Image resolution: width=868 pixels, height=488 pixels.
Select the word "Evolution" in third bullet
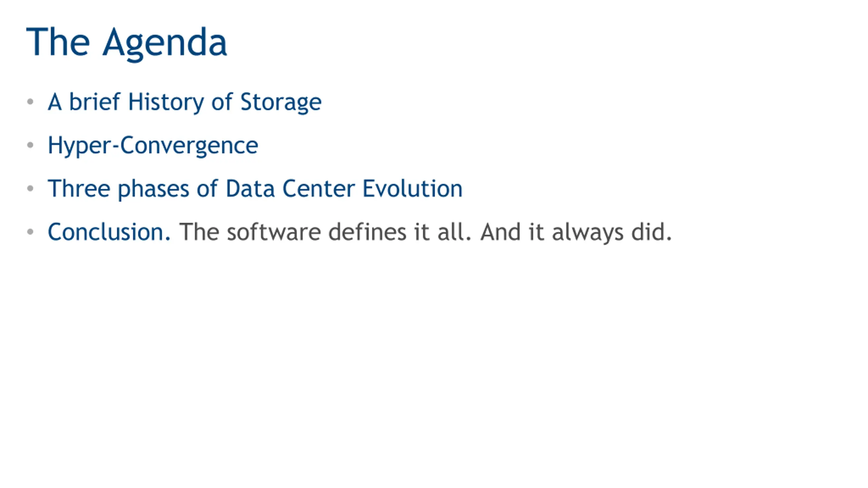point(413,189)
